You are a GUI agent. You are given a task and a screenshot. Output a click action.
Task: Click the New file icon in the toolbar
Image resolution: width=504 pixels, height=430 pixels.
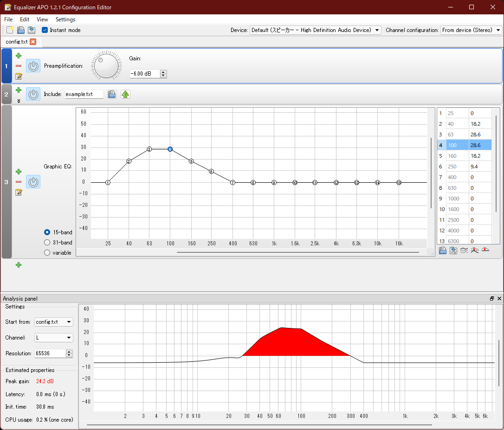point(10,30)
